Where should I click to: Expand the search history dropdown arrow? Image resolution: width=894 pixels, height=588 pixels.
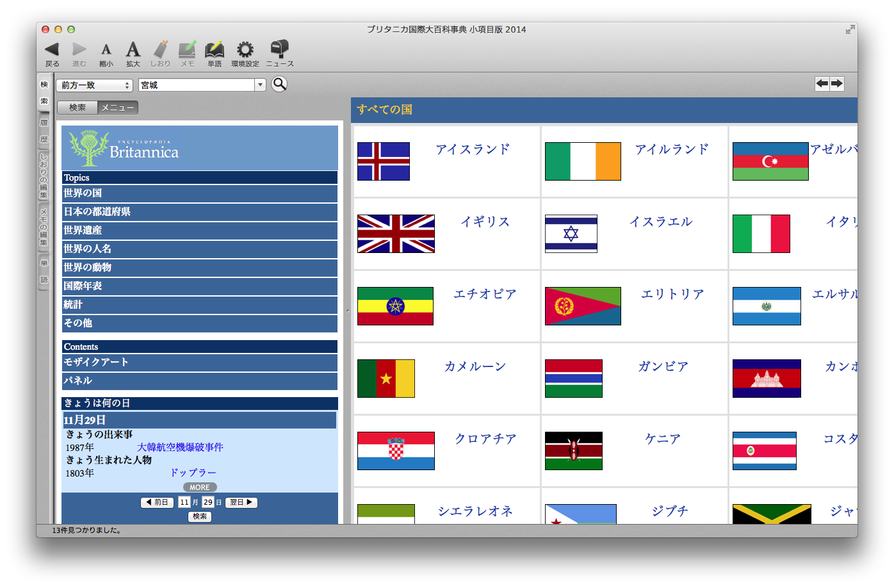tap(260, 85)
